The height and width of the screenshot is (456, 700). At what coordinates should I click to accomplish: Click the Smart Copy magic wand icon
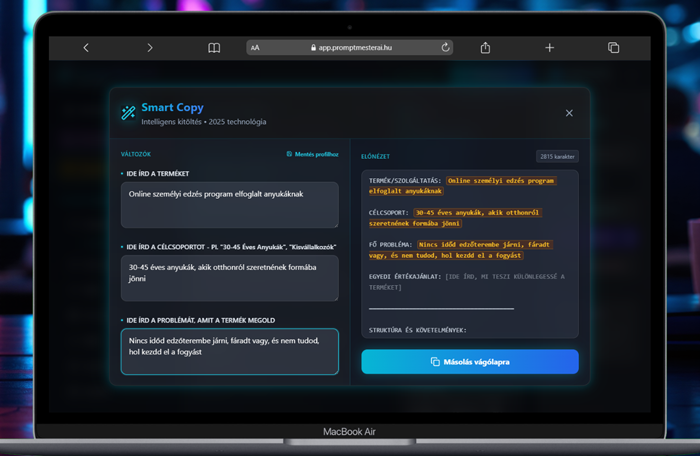coord(128,113)
